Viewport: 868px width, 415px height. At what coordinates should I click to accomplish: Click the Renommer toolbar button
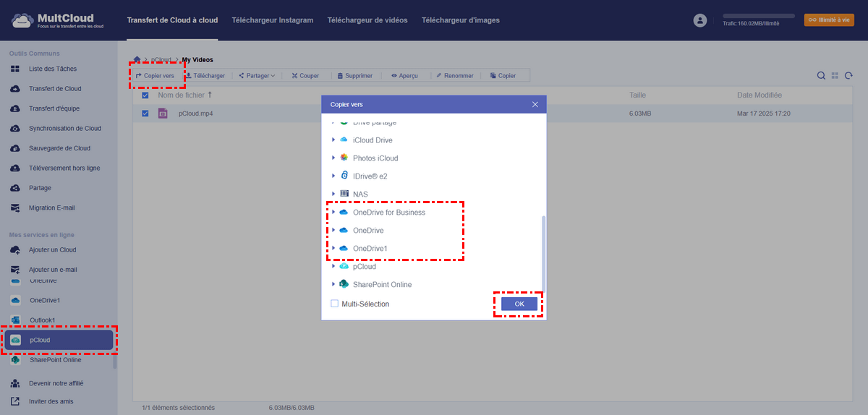454,76
